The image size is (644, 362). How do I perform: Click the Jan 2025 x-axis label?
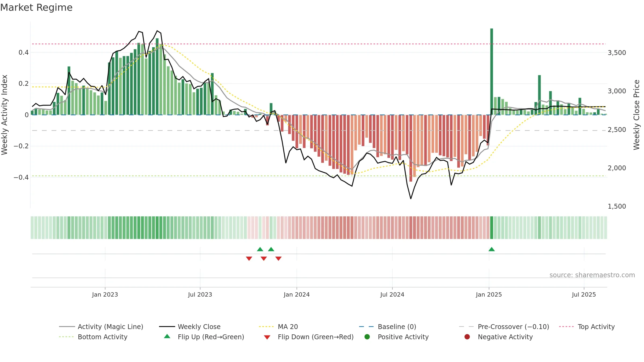[489, 294]
